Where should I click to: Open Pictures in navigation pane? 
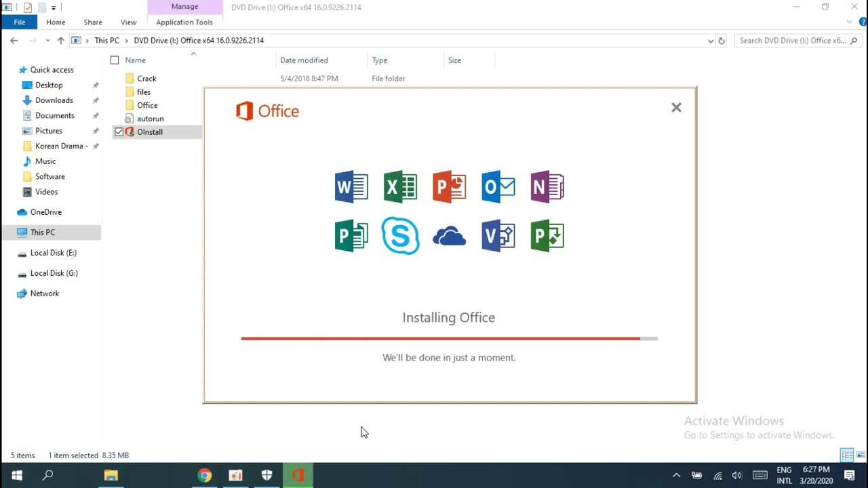pos(48,131)
